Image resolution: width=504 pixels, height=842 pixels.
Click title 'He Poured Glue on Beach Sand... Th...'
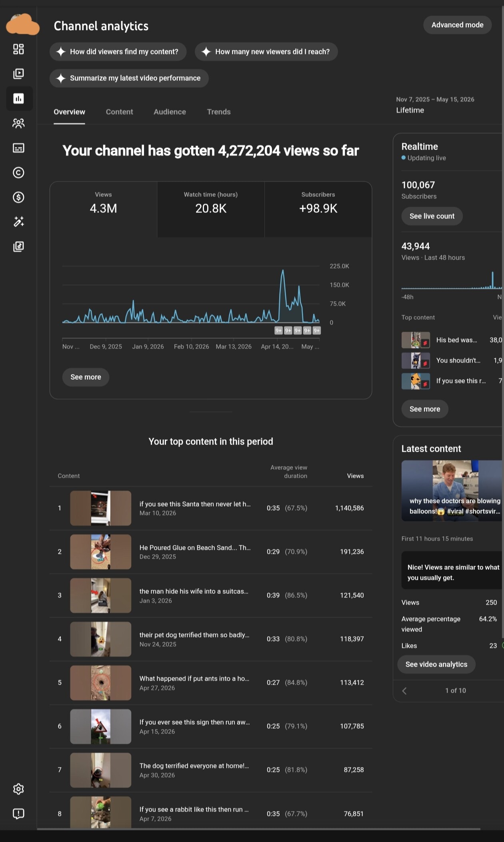pos(195,547)
